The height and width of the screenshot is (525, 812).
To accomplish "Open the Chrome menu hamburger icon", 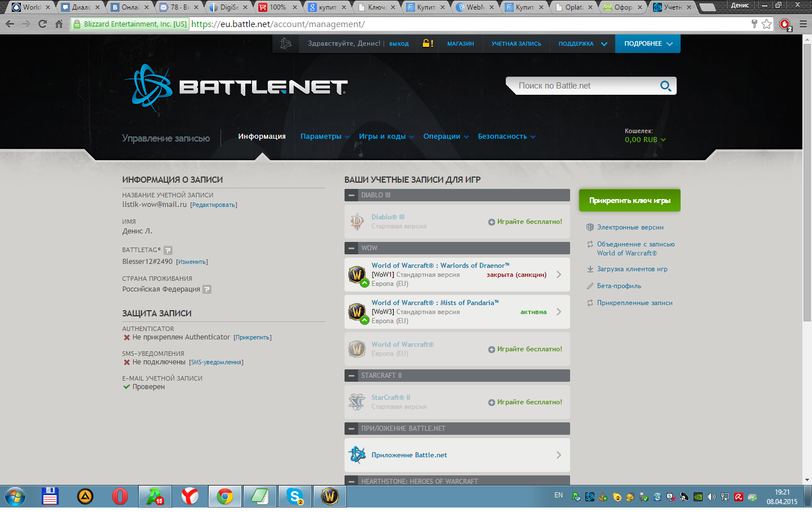I will coord(803,24).
